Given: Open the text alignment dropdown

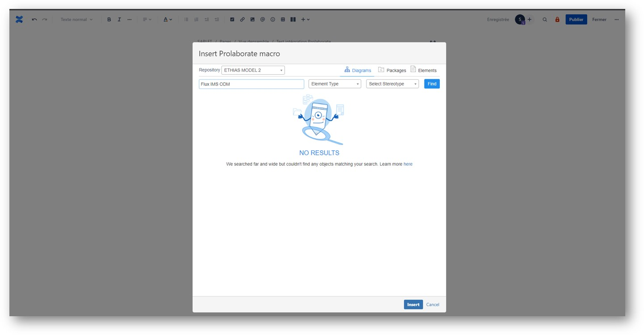Looking at the screenshot, I should point(147,20).
